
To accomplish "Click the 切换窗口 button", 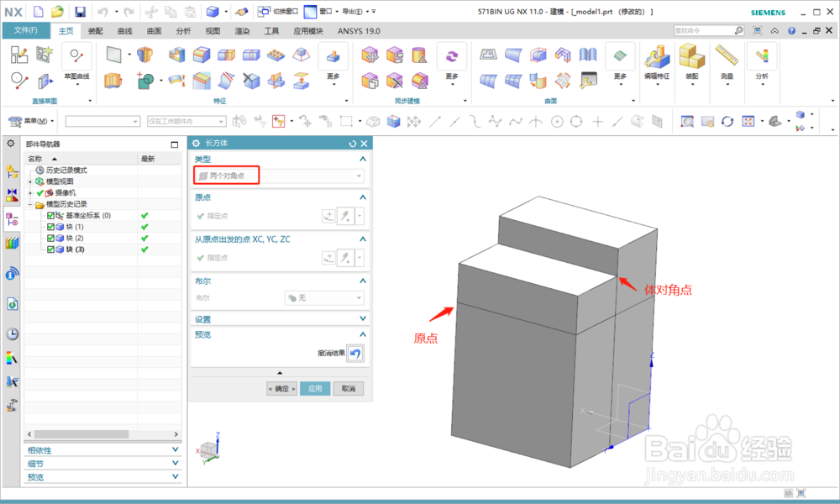I will coord(277,11).
